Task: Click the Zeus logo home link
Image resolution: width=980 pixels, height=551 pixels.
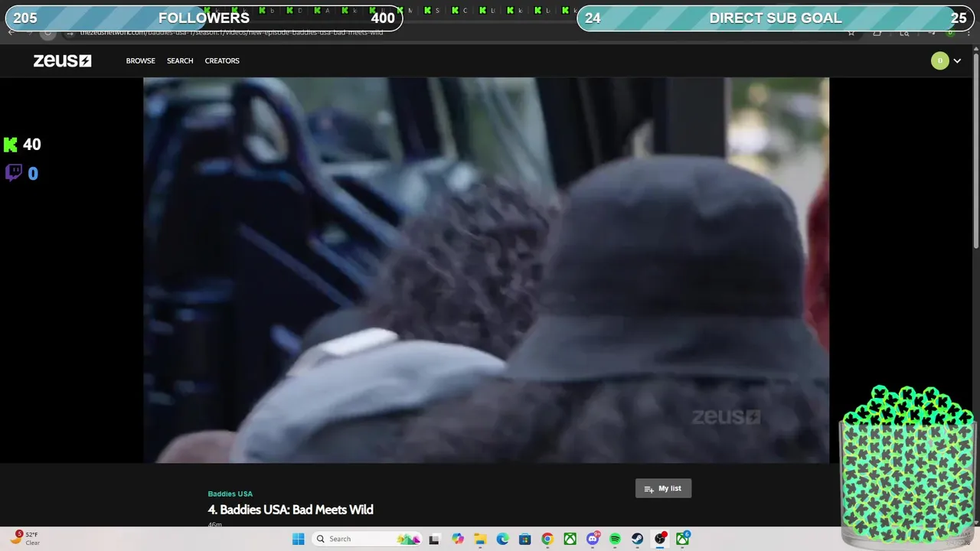Action: pyautogui.click(x=62, y=60)
